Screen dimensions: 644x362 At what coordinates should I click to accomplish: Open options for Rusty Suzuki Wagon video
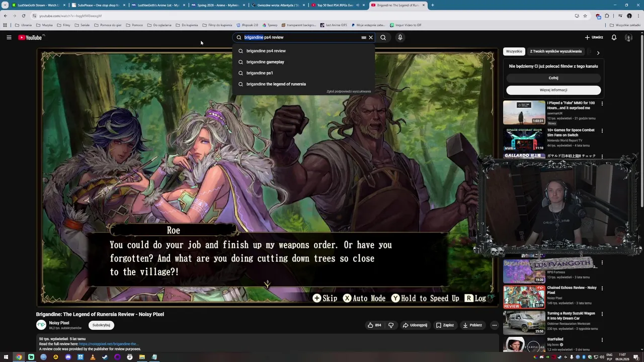click(x=602, y=314)
